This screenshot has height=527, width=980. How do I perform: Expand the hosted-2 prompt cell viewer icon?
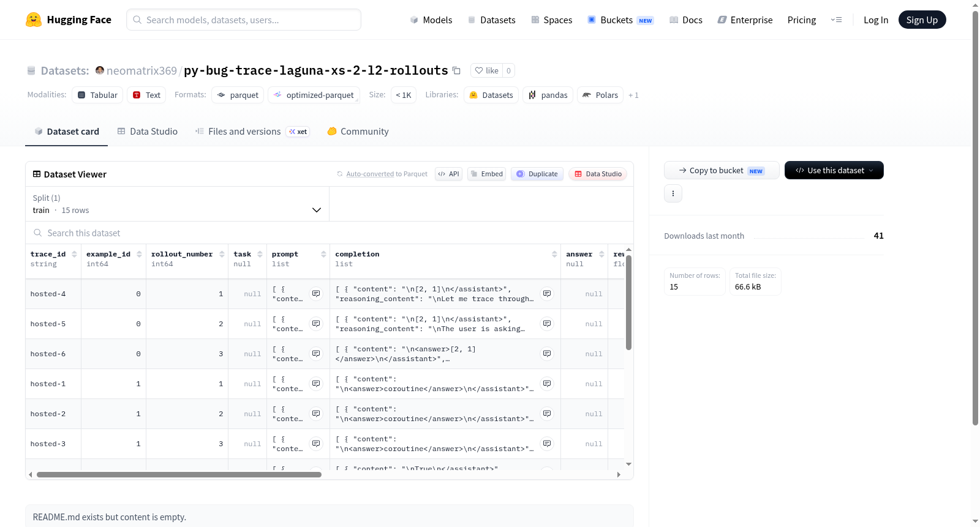[316, 414]
